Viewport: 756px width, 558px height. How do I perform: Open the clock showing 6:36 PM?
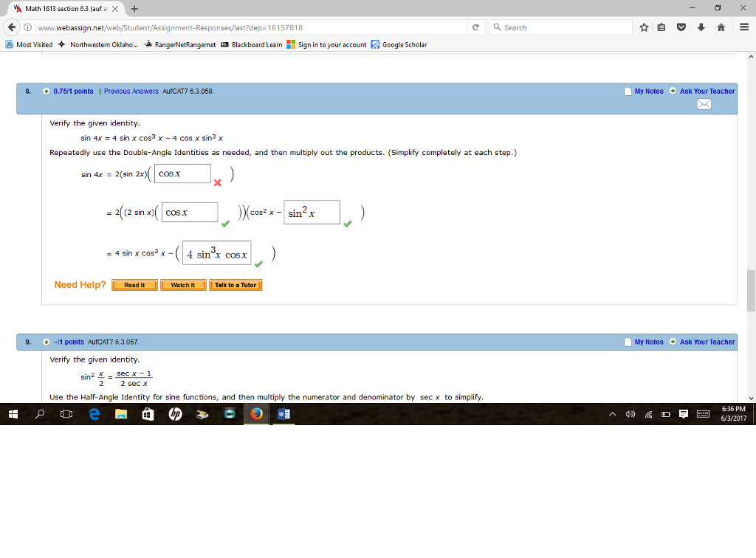click(x=733, y=414)
